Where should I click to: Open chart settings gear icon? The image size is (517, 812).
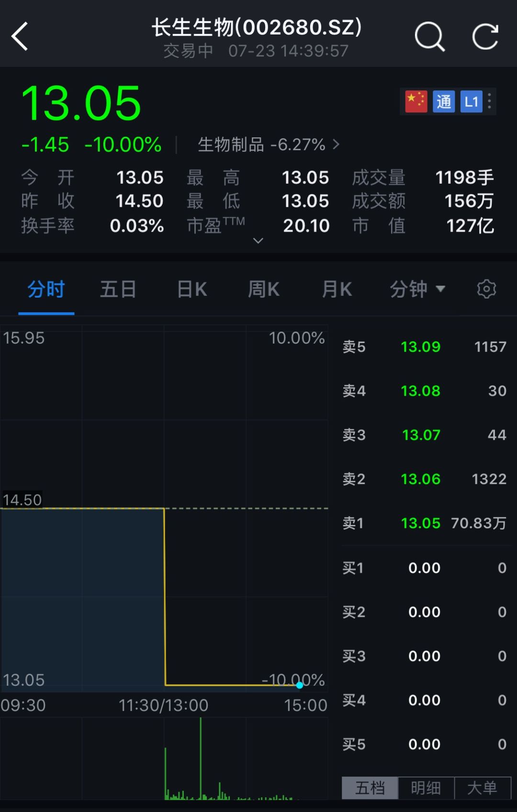[486, 289]
